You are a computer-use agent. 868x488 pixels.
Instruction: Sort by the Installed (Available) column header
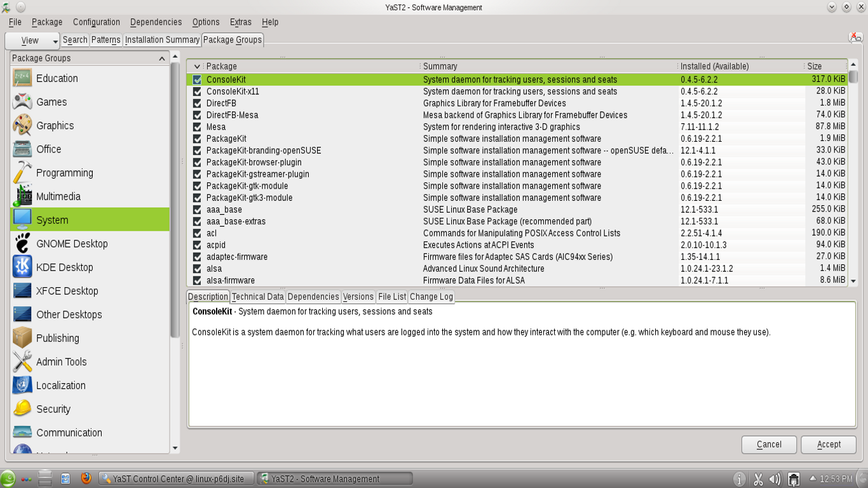point(740,66)
